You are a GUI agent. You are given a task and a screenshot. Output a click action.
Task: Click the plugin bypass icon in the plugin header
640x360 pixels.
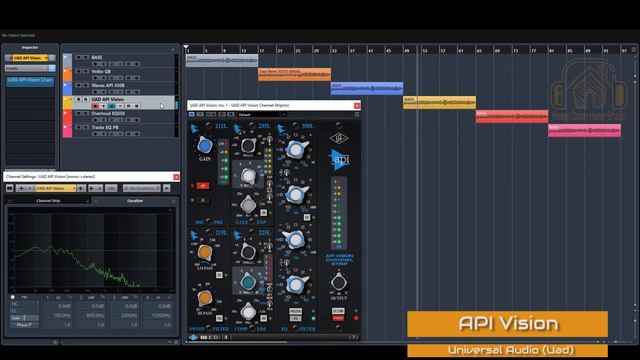click(x=192, y=115)
